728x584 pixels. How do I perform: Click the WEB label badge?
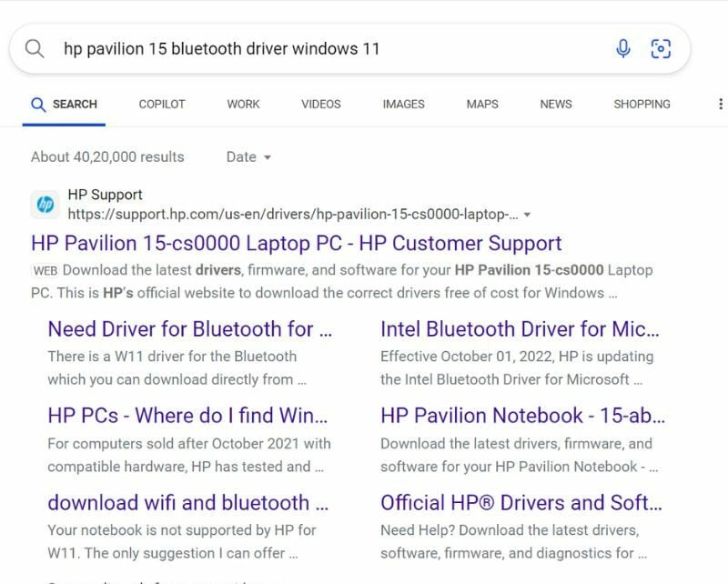pos(45,271)
